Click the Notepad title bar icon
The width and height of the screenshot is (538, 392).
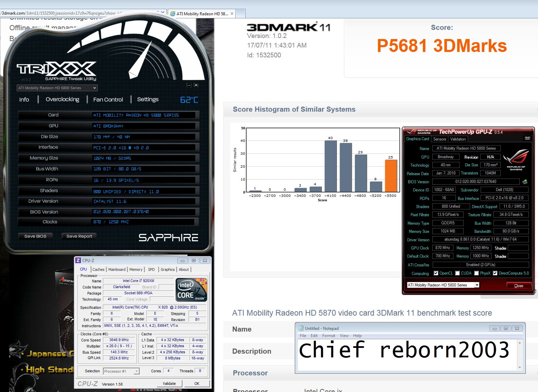pos(301,328)
